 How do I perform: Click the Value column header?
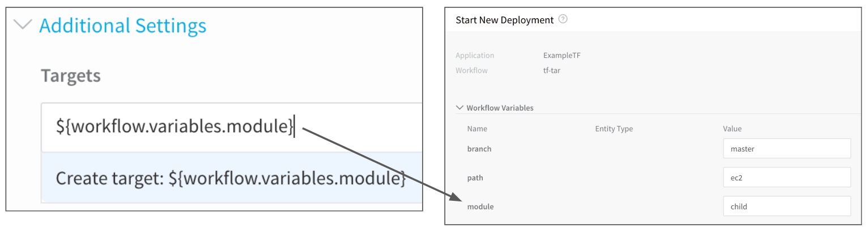732,129
